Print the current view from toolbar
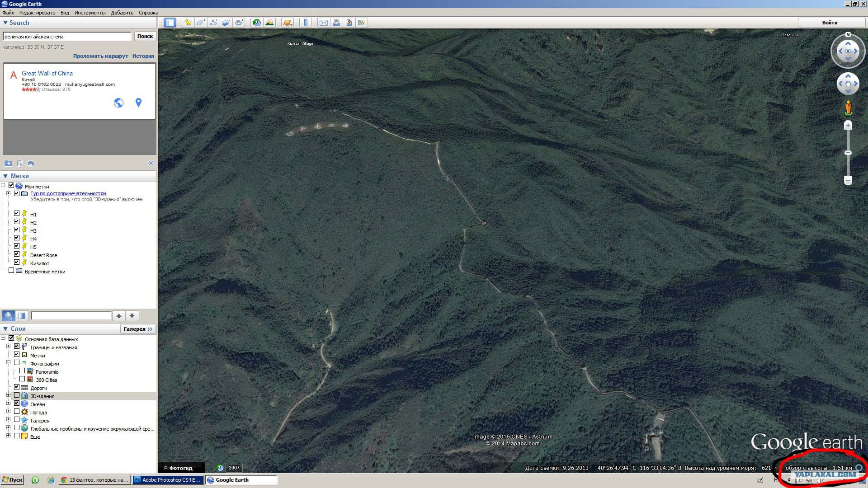 tap(336, 23)
